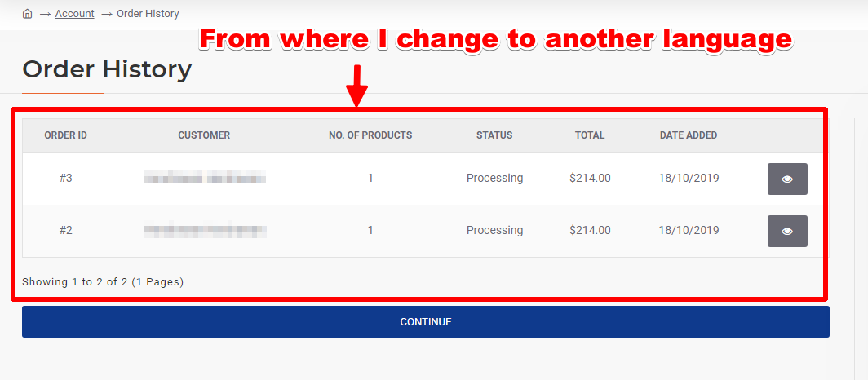
Task: Select the #2 order ID cell
Action: click(66, 230)
